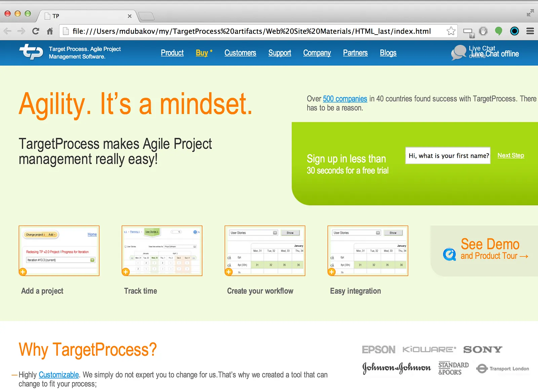Image resolution: width=538 pixels, height=392 pixels.
Task: Open the Track time thumbnail
Action: pyautogui.click(x=162, y=251)
